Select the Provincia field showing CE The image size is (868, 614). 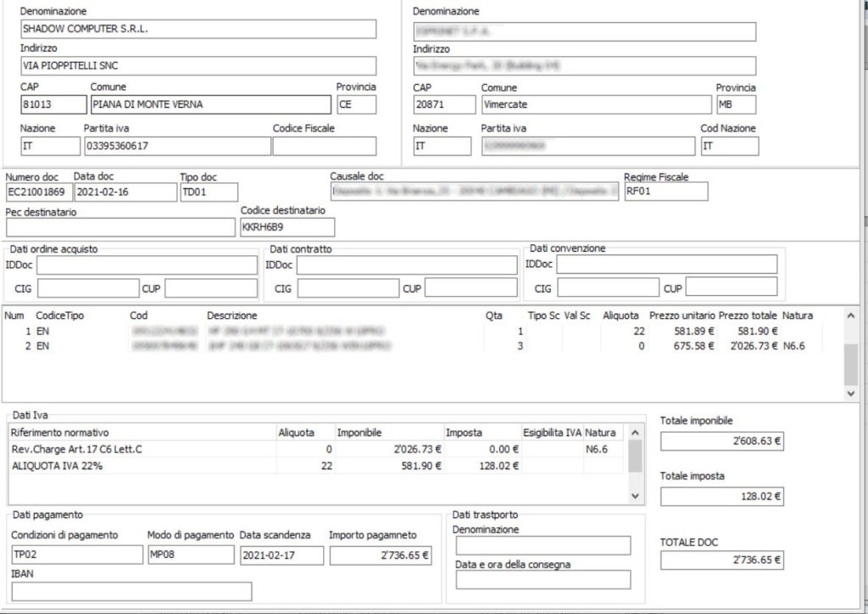click(x=357, y=104)
